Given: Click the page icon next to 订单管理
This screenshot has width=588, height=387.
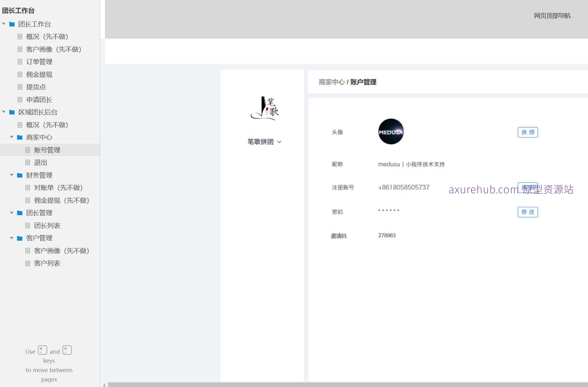Looking at the screenshot, I should 20,62.
